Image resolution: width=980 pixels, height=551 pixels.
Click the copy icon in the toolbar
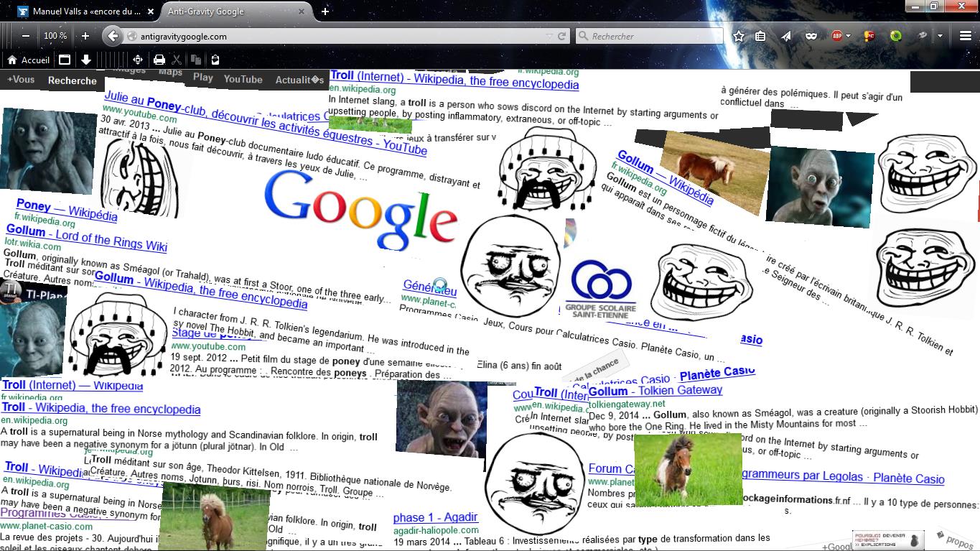(x=196, y=60)
